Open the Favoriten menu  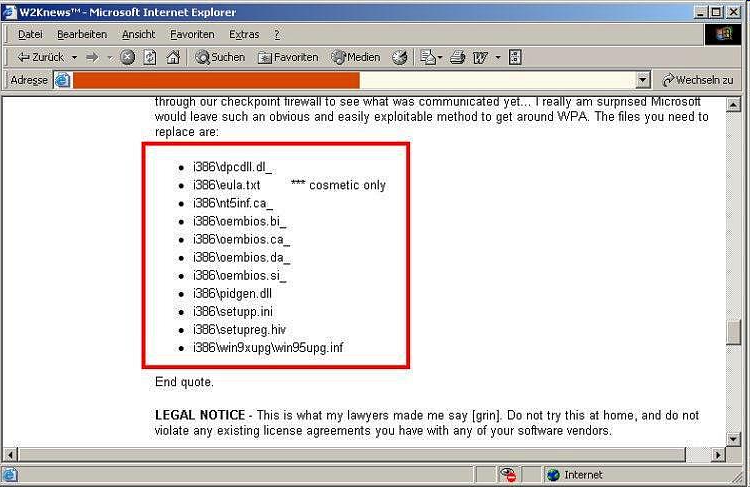coord(192,34)
